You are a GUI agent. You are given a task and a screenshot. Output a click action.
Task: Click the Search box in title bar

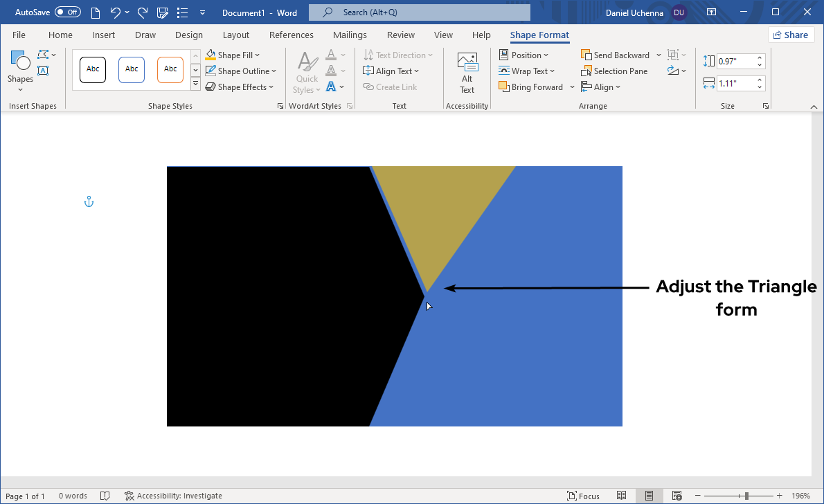click(419, 12)
